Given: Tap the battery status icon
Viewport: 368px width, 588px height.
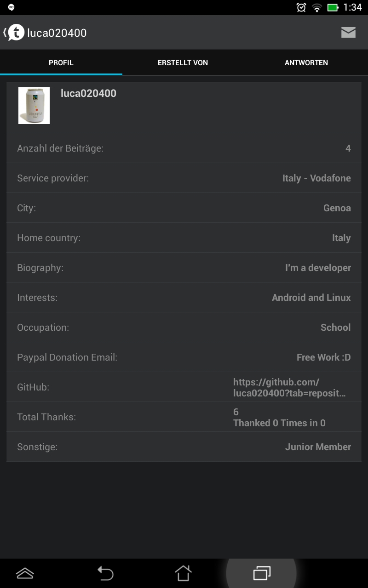Looking at the screenshot, I should click(333, 7).
